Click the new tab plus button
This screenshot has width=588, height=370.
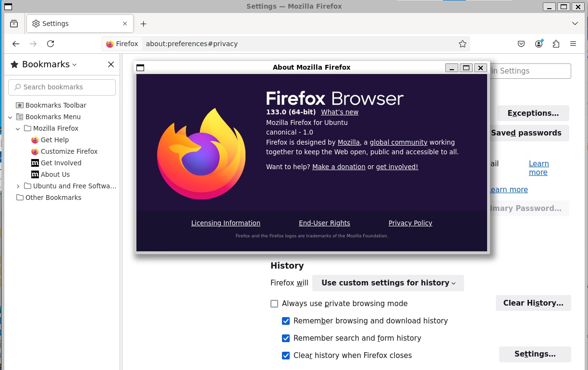pyautogui.click(x=143, y=24)
